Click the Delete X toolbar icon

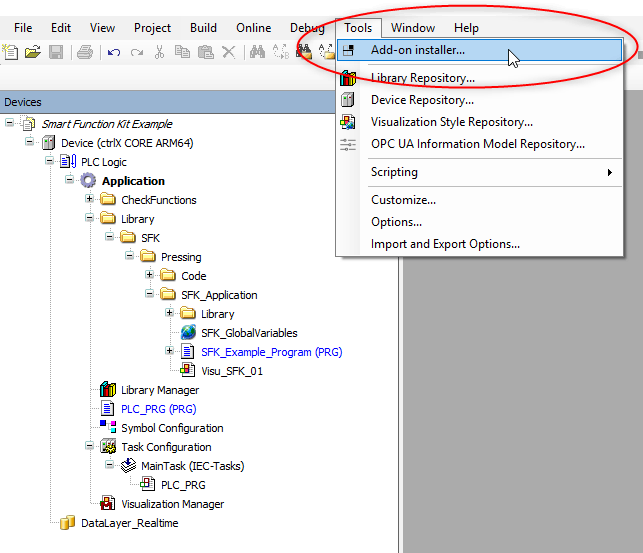[x=228, y=52]
